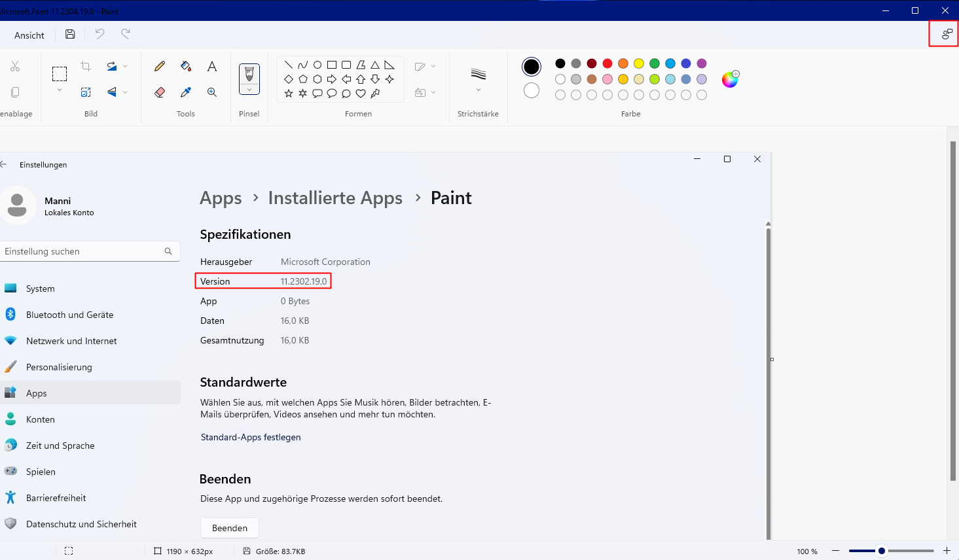This screenshot has width=959, height=560.
Task: Expand the Strichstärke dropdown arrow
Action: click(479, 90)
